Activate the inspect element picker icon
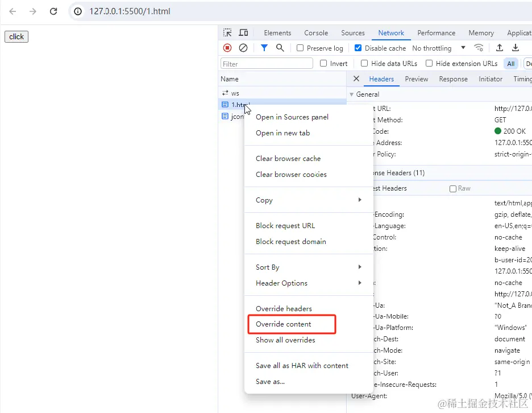 227,32
